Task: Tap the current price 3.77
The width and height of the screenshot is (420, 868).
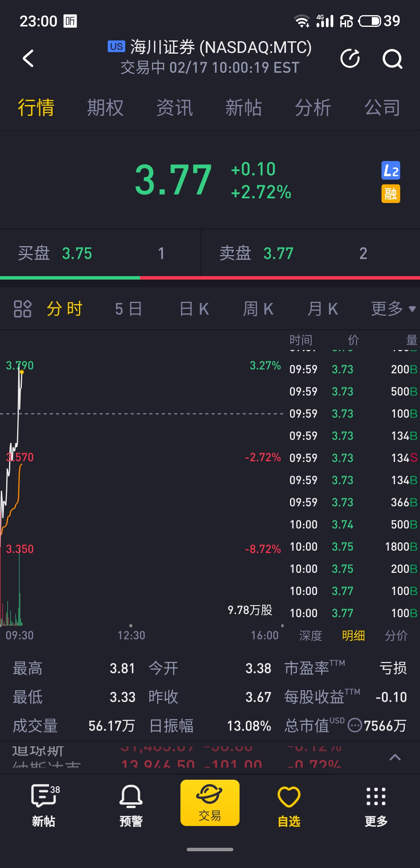Action: click(173, 180)
